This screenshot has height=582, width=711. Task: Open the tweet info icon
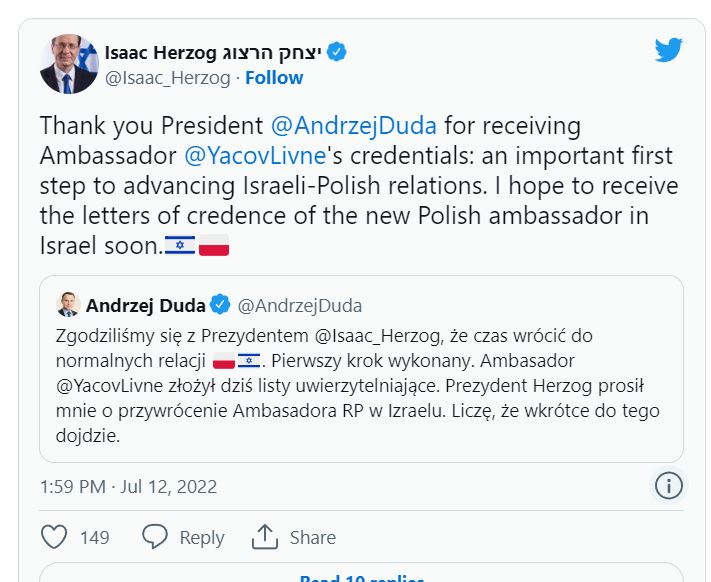668,487
